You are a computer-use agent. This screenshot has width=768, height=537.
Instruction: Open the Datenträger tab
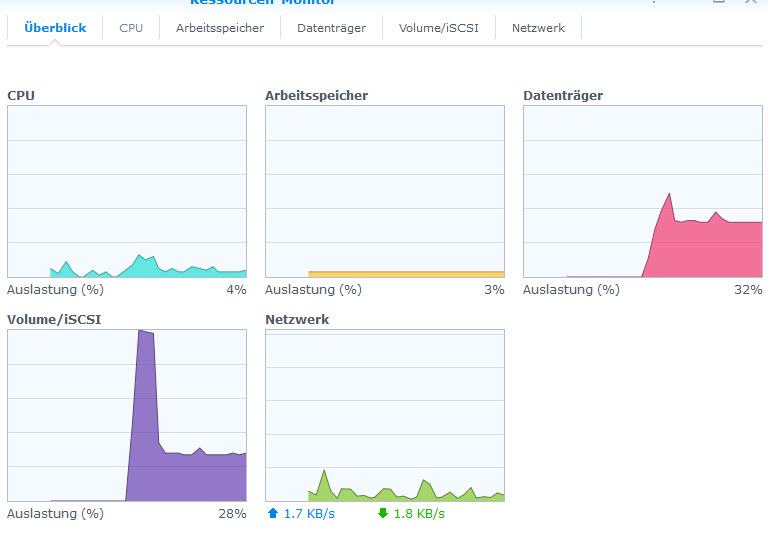click(x=332, y=28)
